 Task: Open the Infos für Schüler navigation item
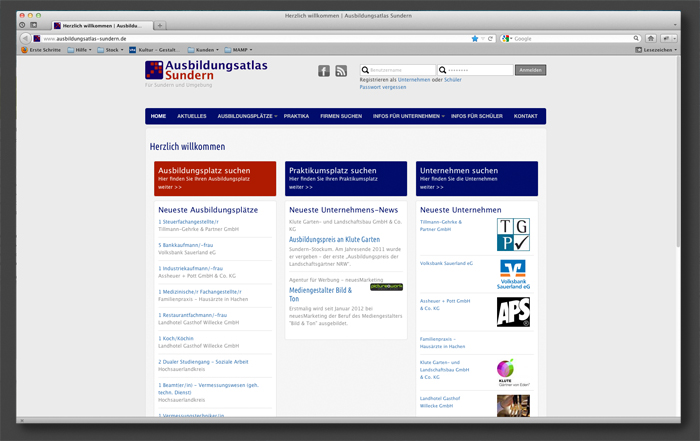[x=476, y=116]
